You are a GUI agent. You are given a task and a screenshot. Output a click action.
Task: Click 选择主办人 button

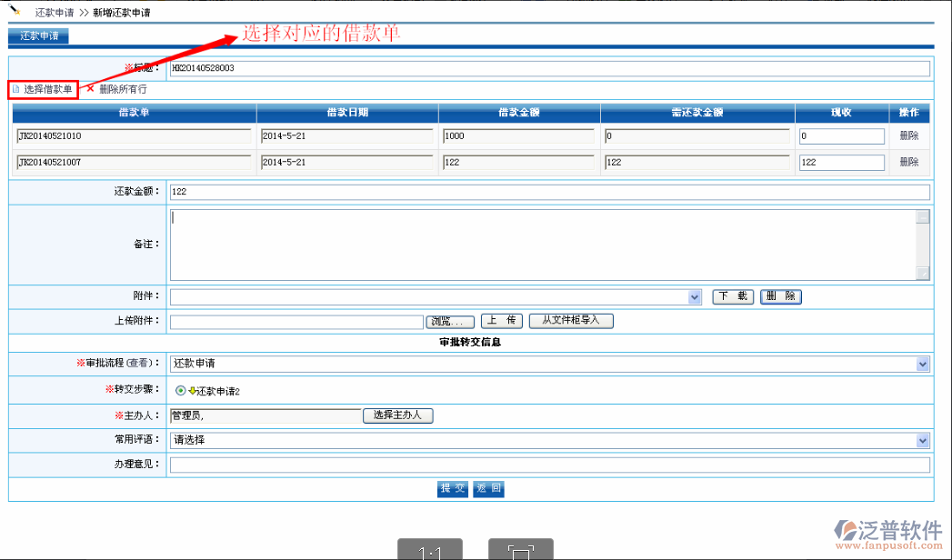[398, 415]
